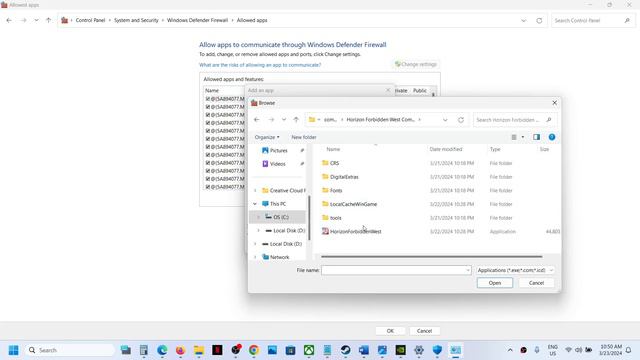Open the risks of allowing an app link

tap(260, 65)
